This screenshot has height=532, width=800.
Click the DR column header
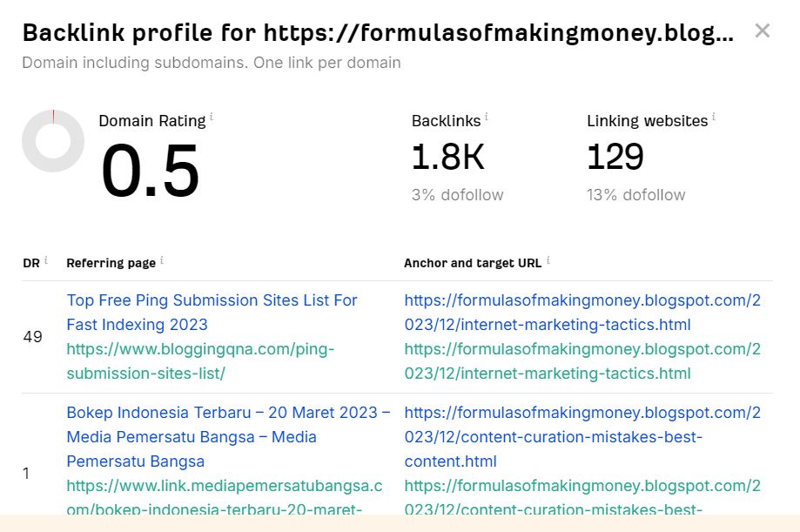[30, 262]
